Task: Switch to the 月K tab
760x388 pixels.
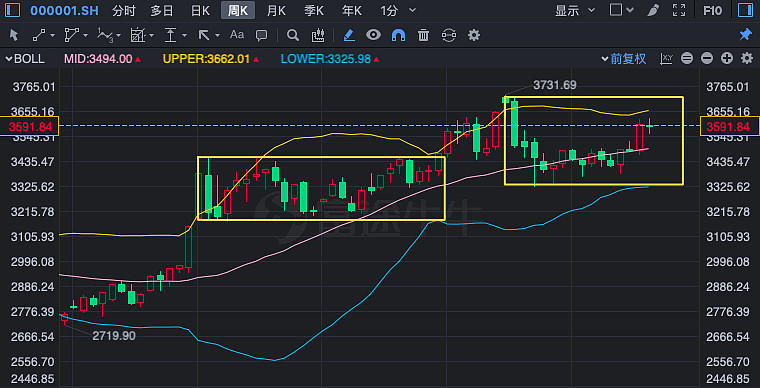Action: coord(276,10)
